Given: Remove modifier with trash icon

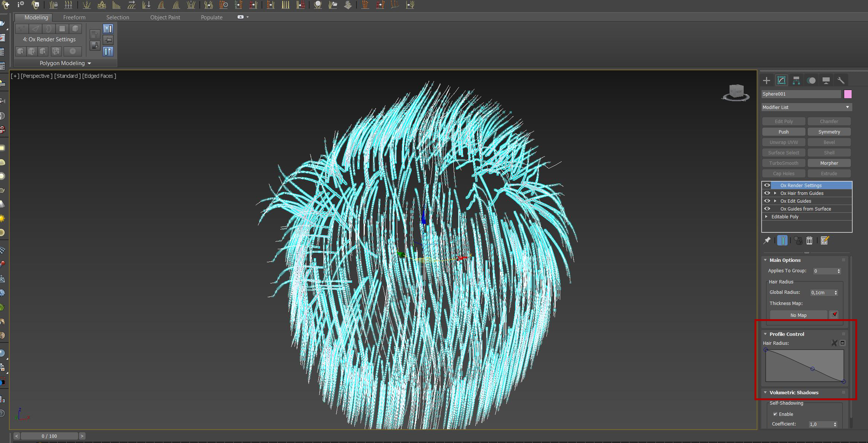Looking at the screenshot, I should [x=809, y=241].
